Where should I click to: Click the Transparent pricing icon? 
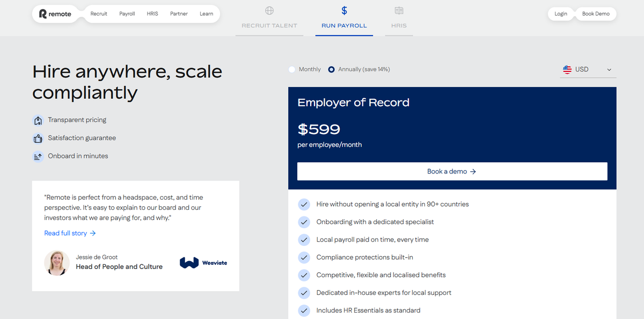point(38,120)
